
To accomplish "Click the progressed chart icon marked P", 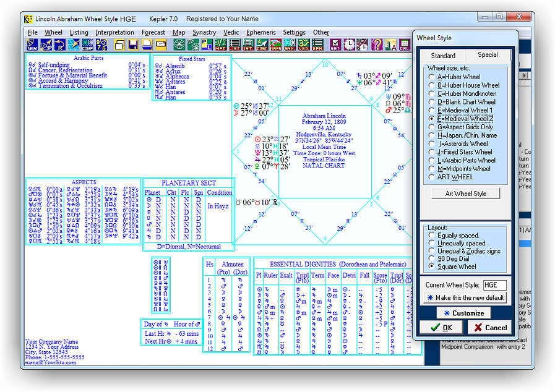I will pos(46,45).
